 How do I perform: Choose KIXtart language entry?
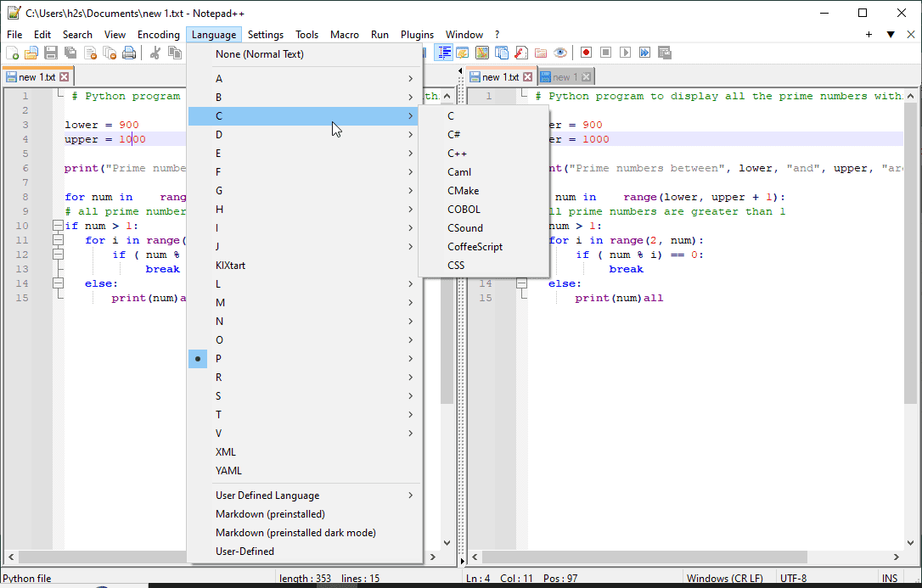(x=305, y=266)
